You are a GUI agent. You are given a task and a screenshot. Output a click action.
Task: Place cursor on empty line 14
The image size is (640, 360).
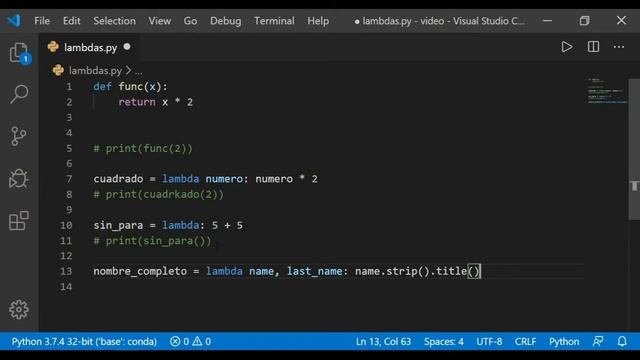[x=338, y=287]
